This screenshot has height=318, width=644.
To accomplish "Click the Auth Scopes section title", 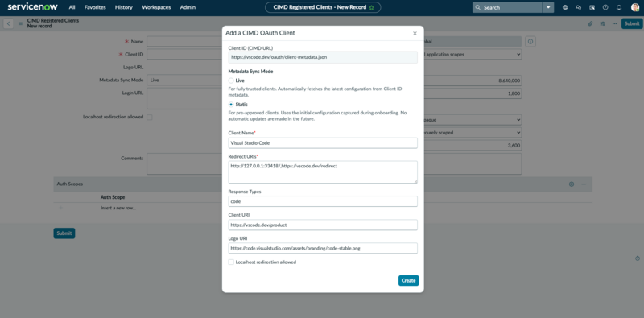I will (70, 184).
